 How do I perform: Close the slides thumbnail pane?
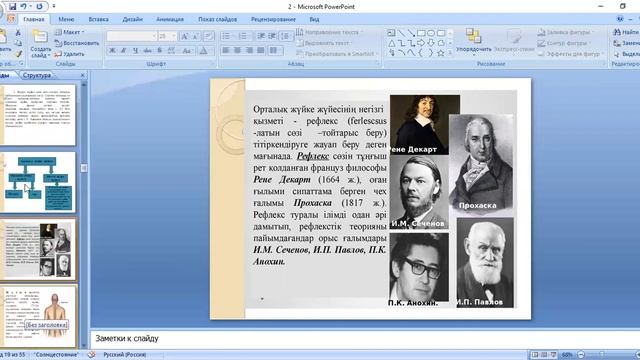pyautogui.click(x=82, y=75)
